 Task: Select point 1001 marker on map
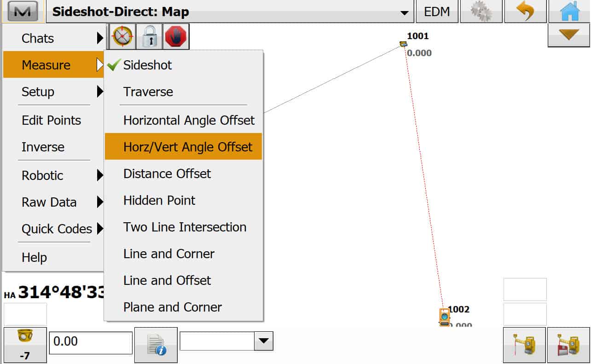(403, 44)
